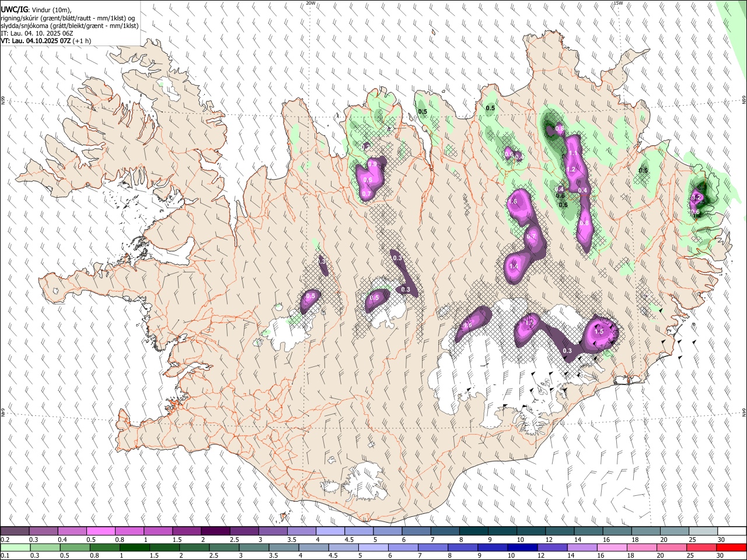This screenshot has width=747, height=560.
Task: Pick the bright red swatch after 30 in rain legend
Action: (x=731, y=547)
